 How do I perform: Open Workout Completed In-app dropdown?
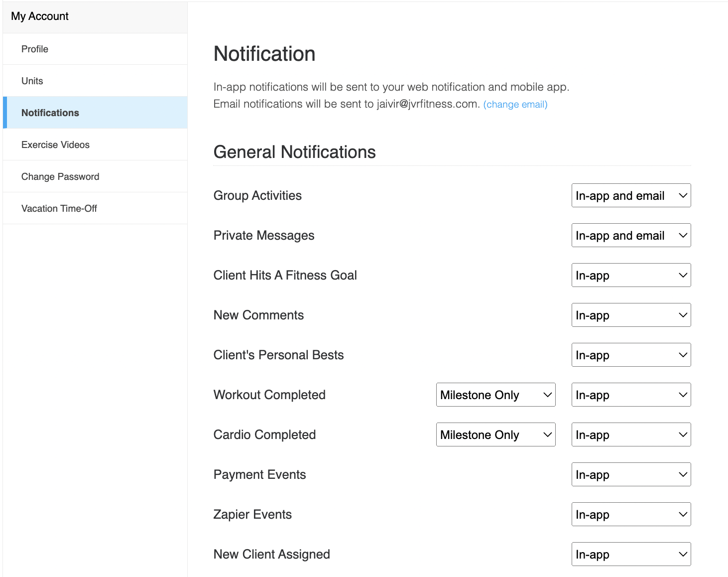(x=631, y=395)
